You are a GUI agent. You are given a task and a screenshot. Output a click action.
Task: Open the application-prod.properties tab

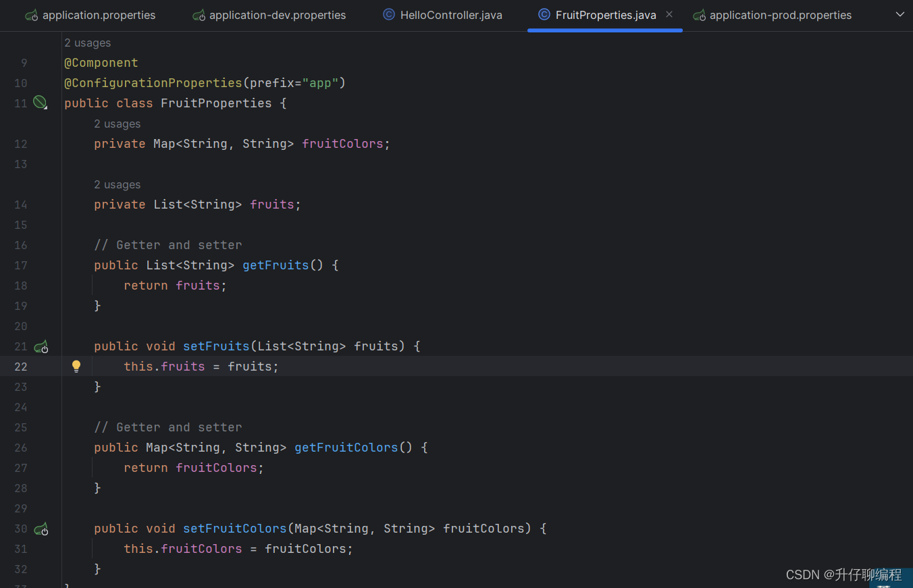pos(773,15)
